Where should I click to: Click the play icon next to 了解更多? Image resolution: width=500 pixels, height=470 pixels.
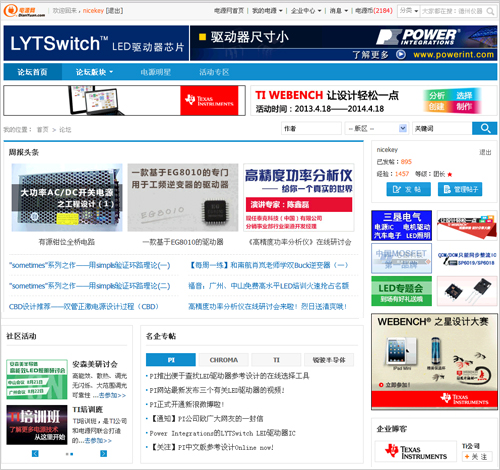(x=401, y=54)
